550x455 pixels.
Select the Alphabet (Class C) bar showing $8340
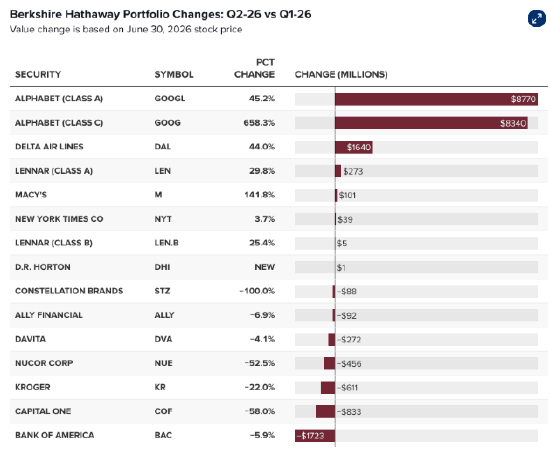click(x=431, y=123)
